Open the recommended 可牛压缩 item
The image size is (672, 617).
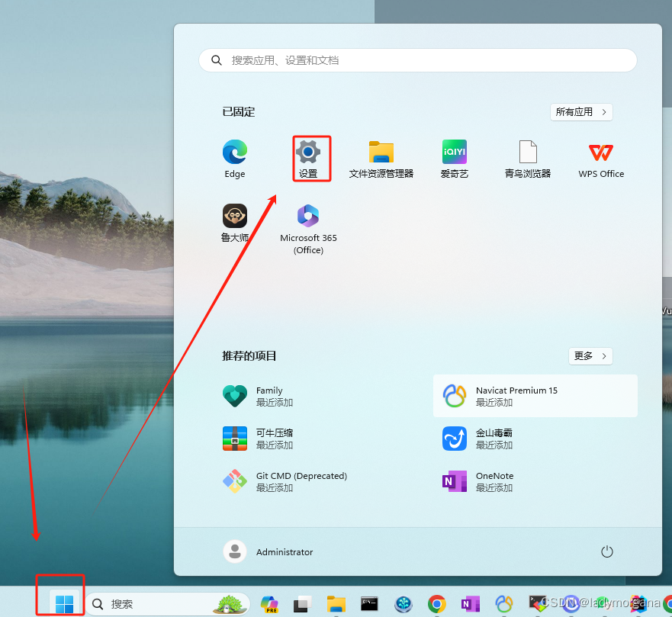(x=316, y=439)
